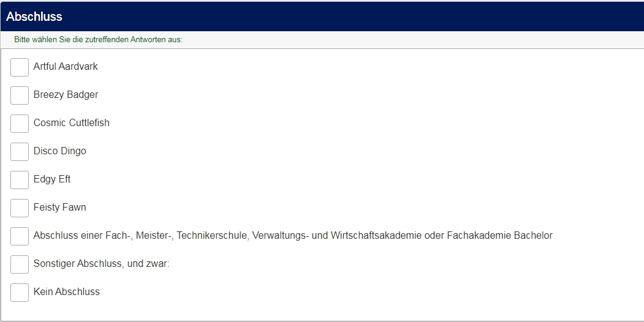Tick the Breezy Badger checkbox

click(x=20, y=95)
